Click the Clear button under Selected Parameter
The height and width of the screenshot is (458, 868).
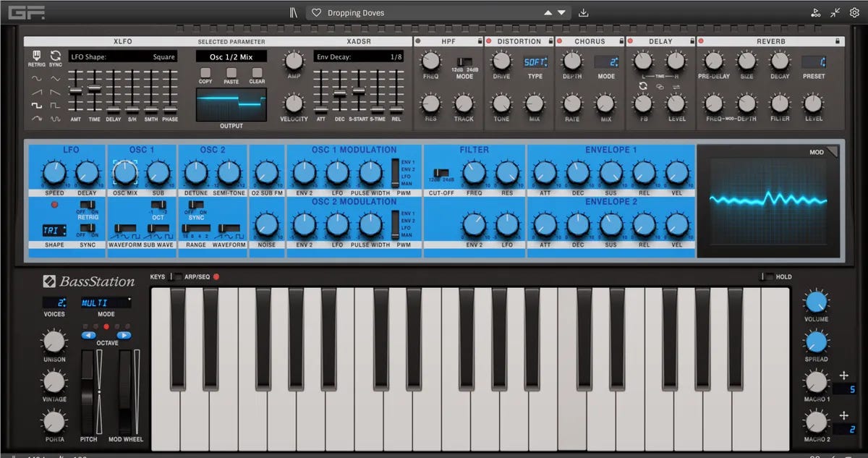tap(257, 72)
